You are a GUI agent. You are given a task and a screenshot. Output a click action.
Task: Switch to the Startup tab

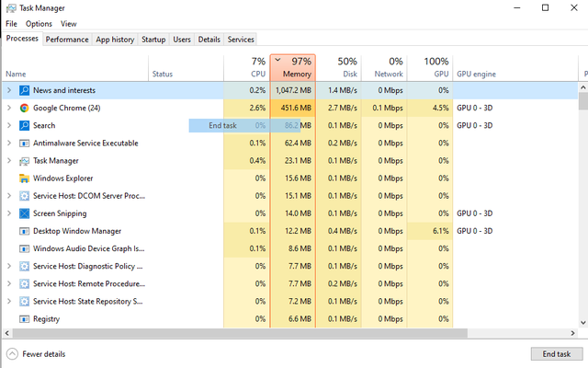pos(153,40)
